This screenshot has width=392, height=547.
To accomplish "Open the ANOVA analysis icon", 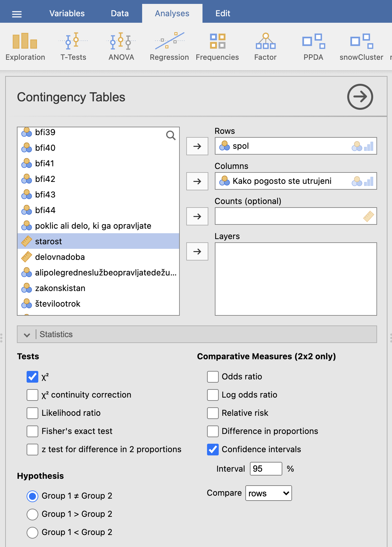I will click(121, 47).
